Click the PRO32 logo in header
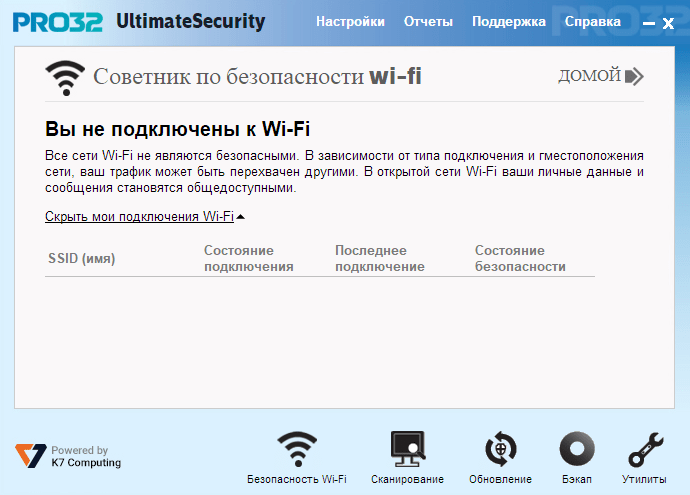 point(58,22)
